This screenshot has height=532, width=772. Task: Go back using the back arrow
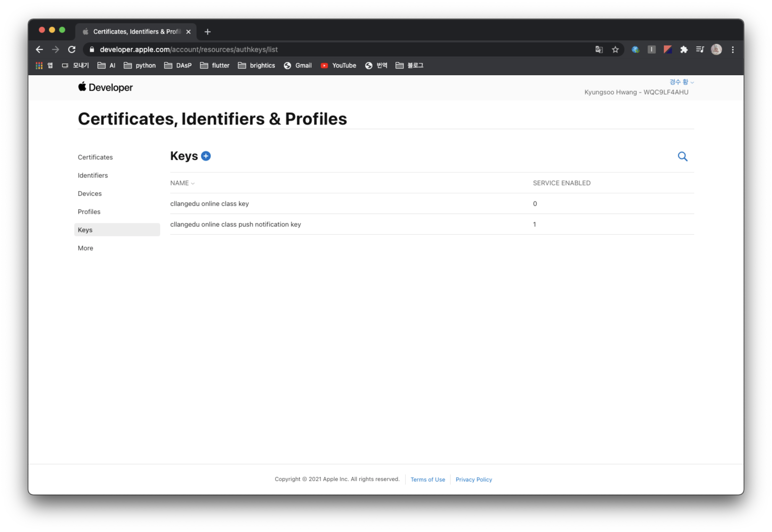point(39,50)
